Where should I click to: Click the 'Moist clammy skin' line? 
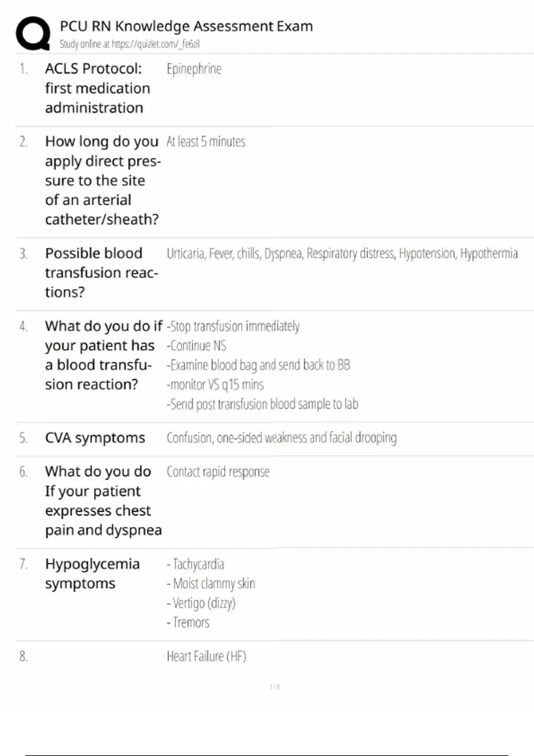[x=211, y=583]
